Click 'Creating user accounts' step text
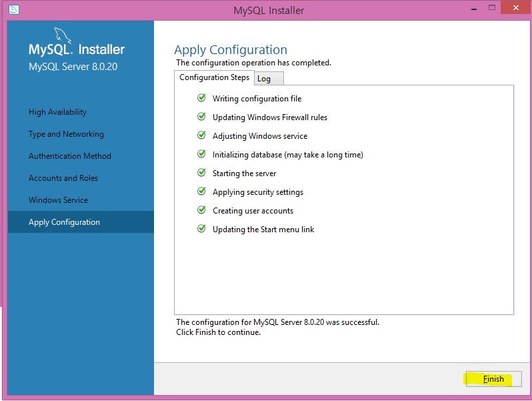The width and height of the screenshot is (532, 401). coord(253,211)
